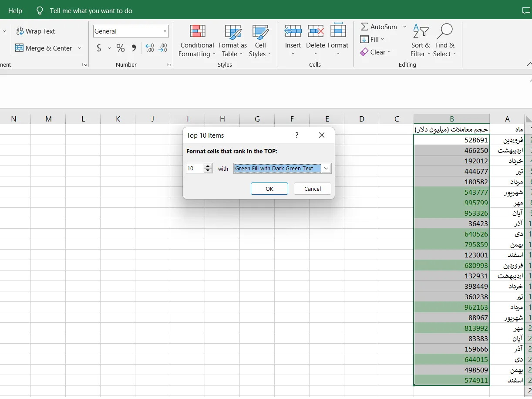The height and width of the screenshot is (399, 532).
Task: Collapse the ribbon with the chevron
Action: (529, 64)
